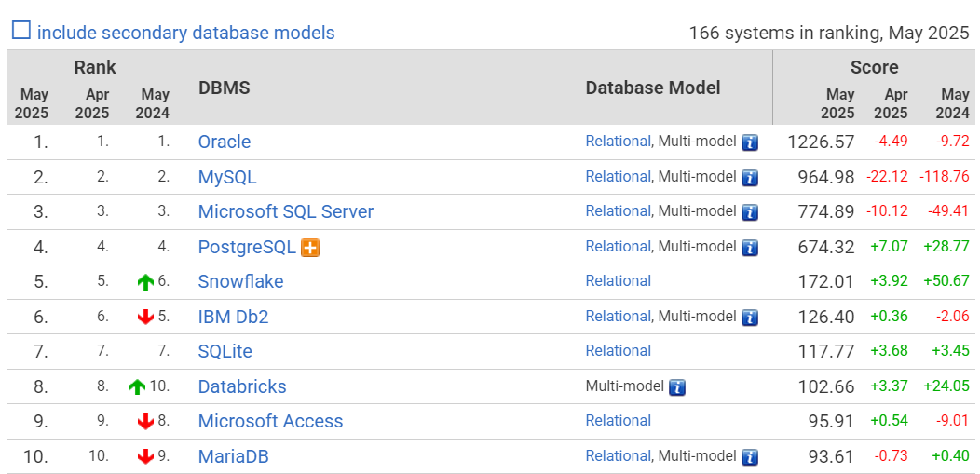Open the MariaDB DBMS link

[233, 456]
